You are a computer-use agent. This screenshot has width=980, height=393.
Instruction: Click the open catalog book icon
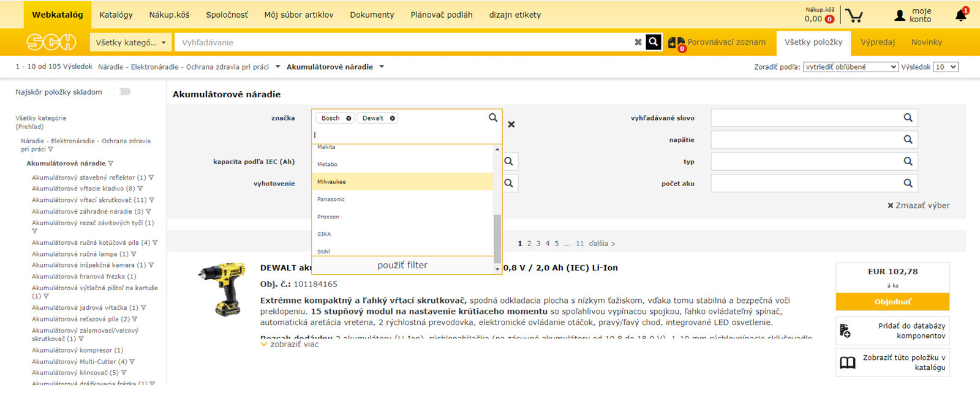coord(848,363)
